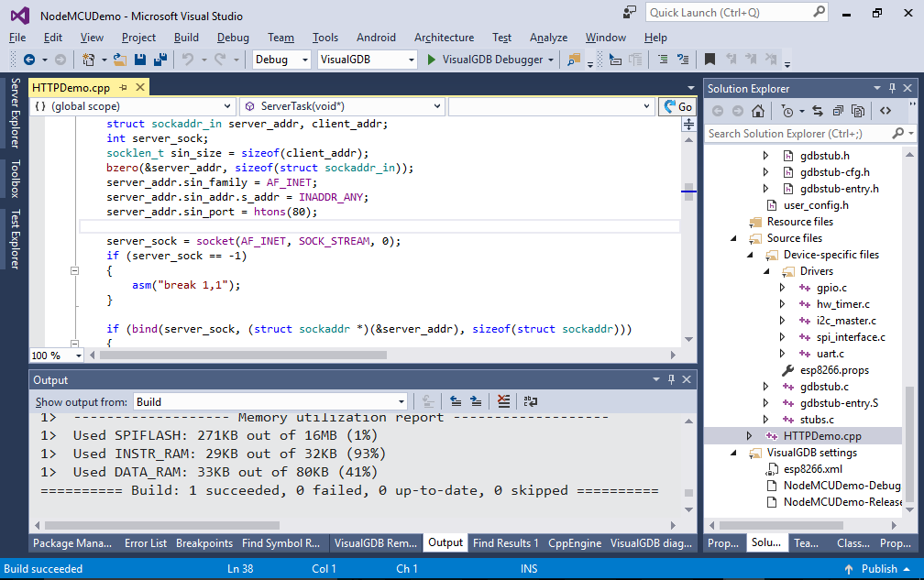Collapse the VisualGDB settings folder
Image resolution: width=924 pixels, height=580 pixels.
click(733, 453)
